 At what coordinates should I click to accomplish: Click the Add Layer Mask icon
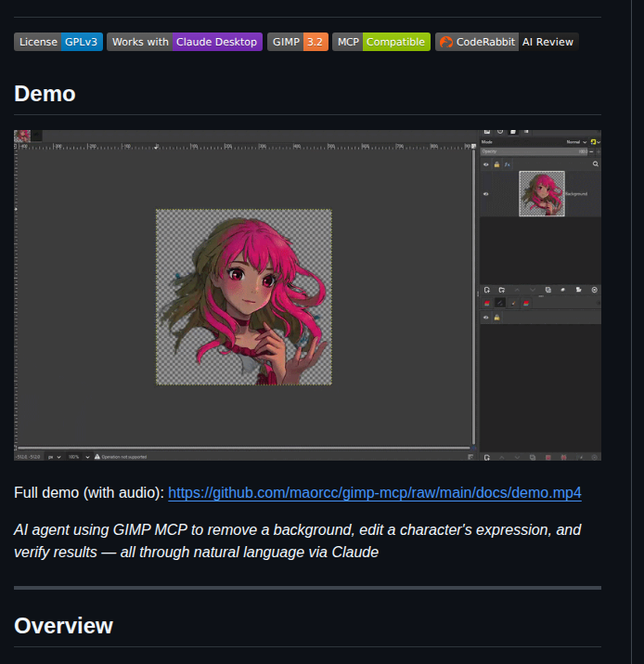[578, 290]
